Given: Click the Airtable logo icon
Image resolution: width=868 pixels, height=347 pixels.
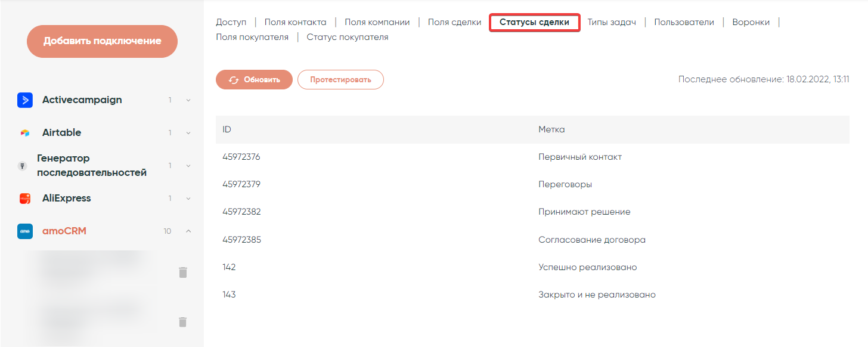Looking at the screenshot, I should [x=25, y=133].
